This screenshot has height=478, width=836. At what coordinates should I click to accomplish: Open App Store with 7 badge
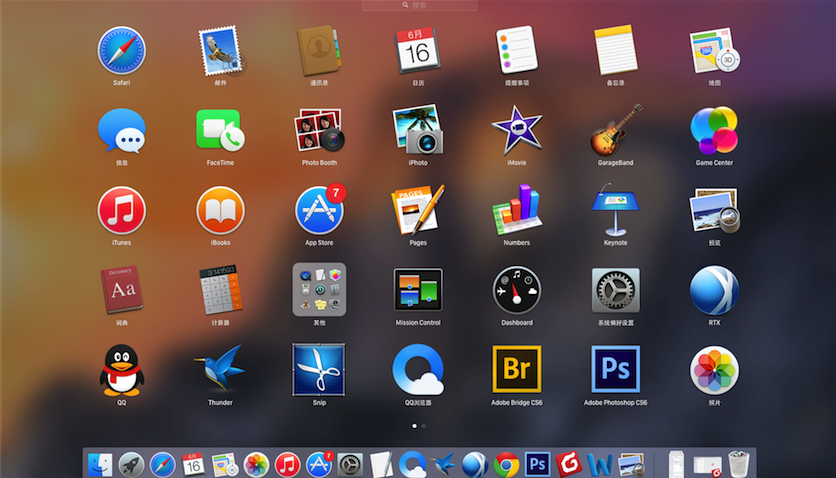[x=319, y=210]
